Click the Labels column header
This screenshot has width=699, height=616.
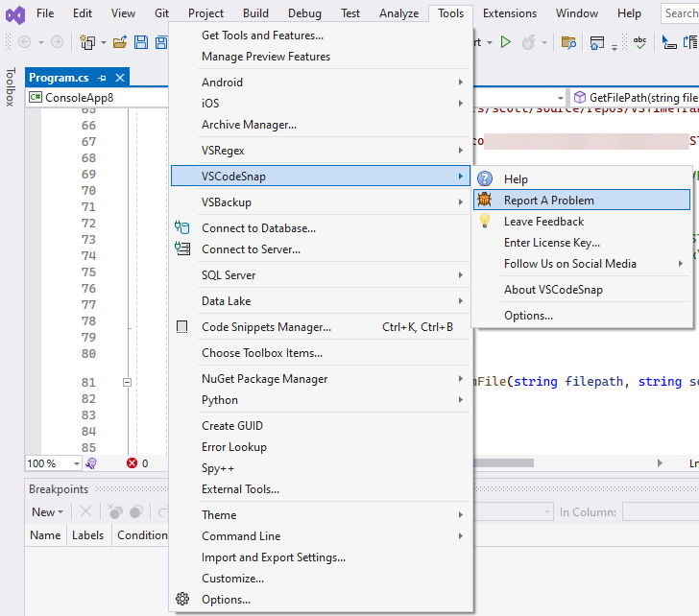(88, 535)
